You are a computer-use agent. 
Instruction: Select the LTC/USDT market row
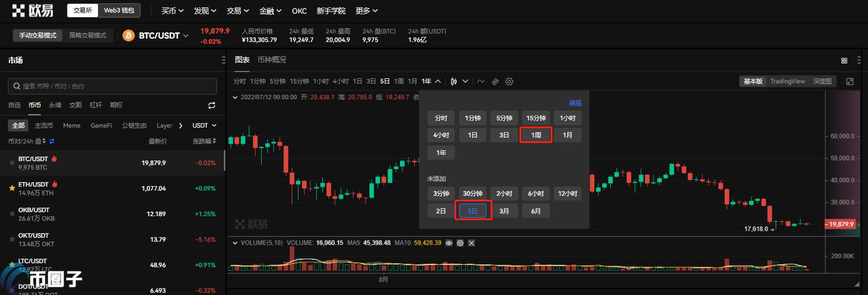pos(112,265)
